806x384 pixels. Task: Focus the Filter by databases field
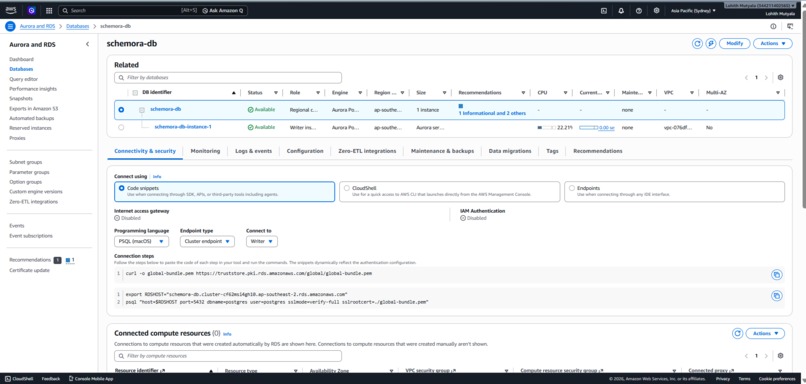point(228,78)
